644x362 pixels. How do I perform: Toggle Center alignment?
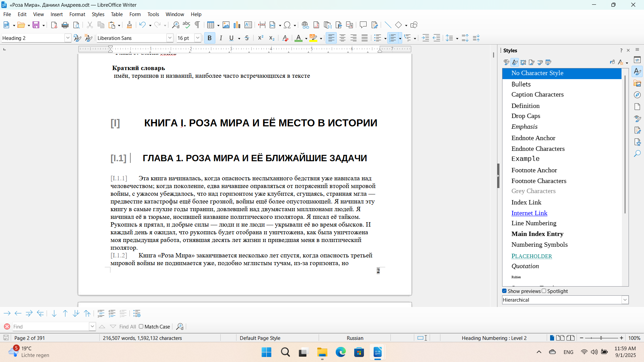point(342,38)
